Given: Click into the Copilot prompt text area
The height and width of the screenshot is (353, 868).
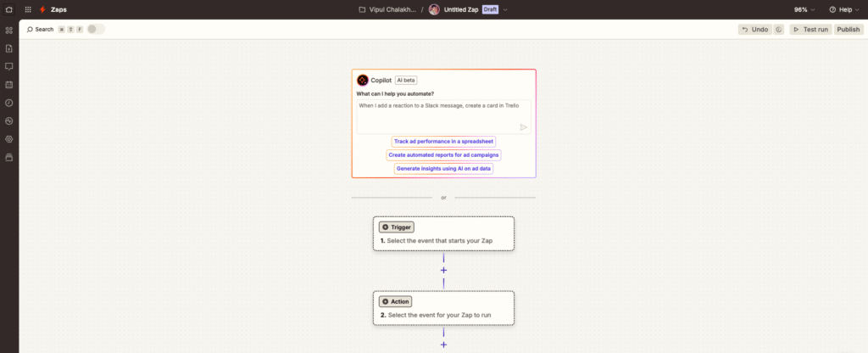Looking at the screenshot, I should click(x=443, y=117).
